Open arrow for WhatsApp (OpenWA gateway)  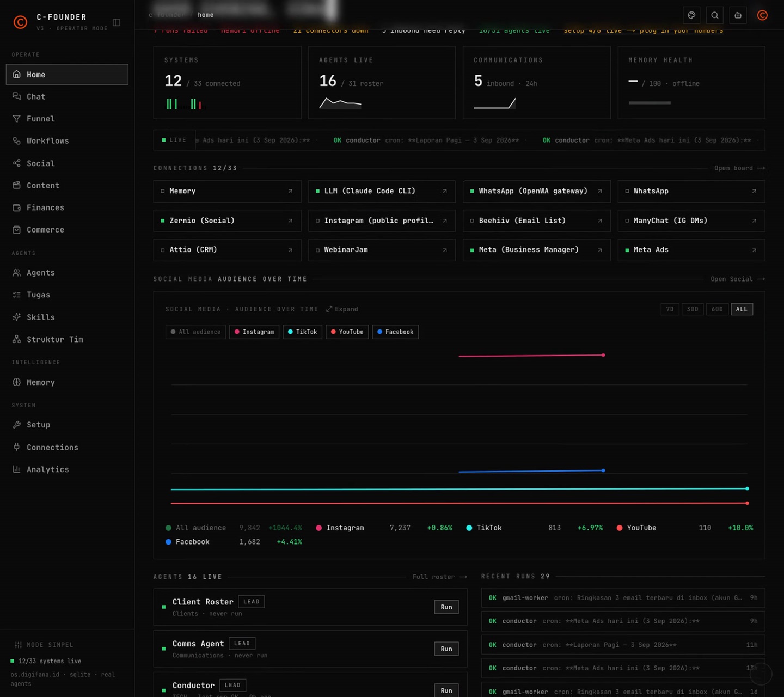point(599,191)
